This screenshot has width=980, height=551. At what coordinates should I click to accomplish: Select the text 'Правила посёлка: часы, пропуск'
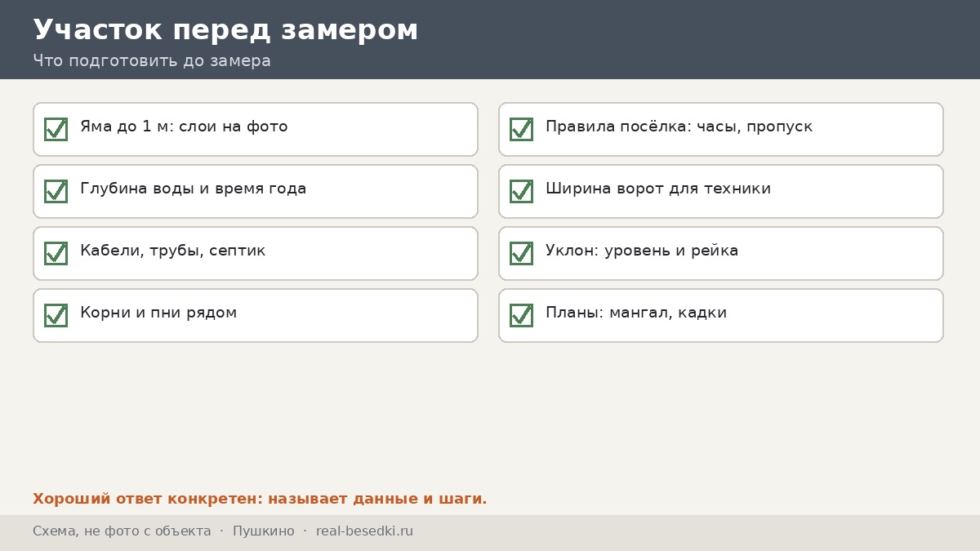(x=679, y=127)
